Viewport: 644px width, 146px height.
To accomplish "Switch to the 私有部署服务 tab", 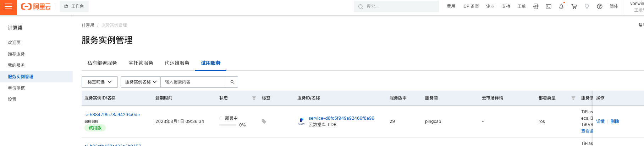I will tap(102, 63).
